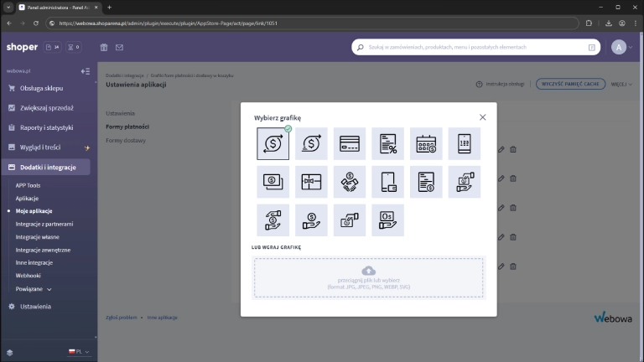The image size is (644, 362).
Task: Select the invoice with percent sign graphic
Action: point(387,143)
